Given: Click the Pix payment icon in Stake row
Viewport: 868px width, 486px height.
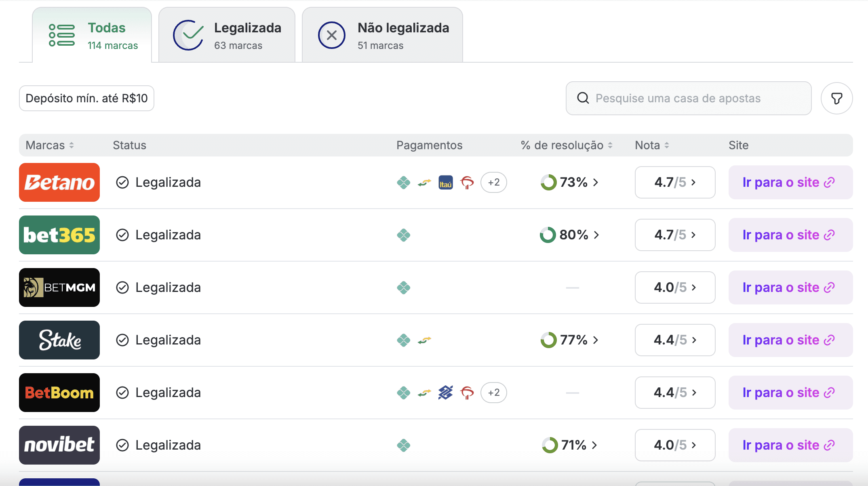Looking at the screenshot, I should click(x=404, y=340).
